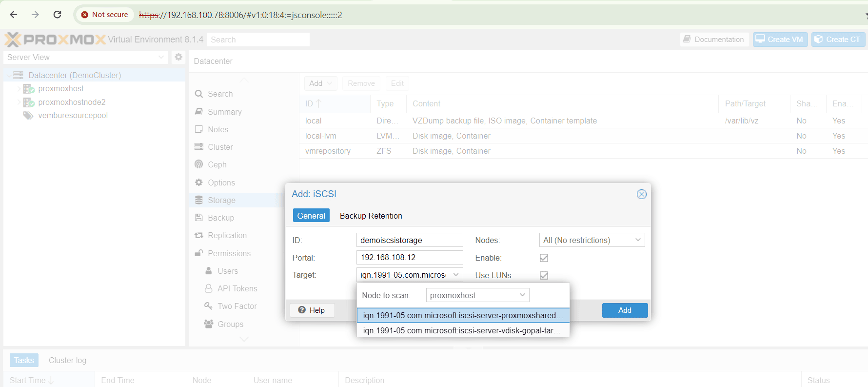This screenshot has height=387, width=868.
Task: Expand the proxmoxhostnode2 tree node arrow
Action: pyautogui.click(x=19, y=102)
